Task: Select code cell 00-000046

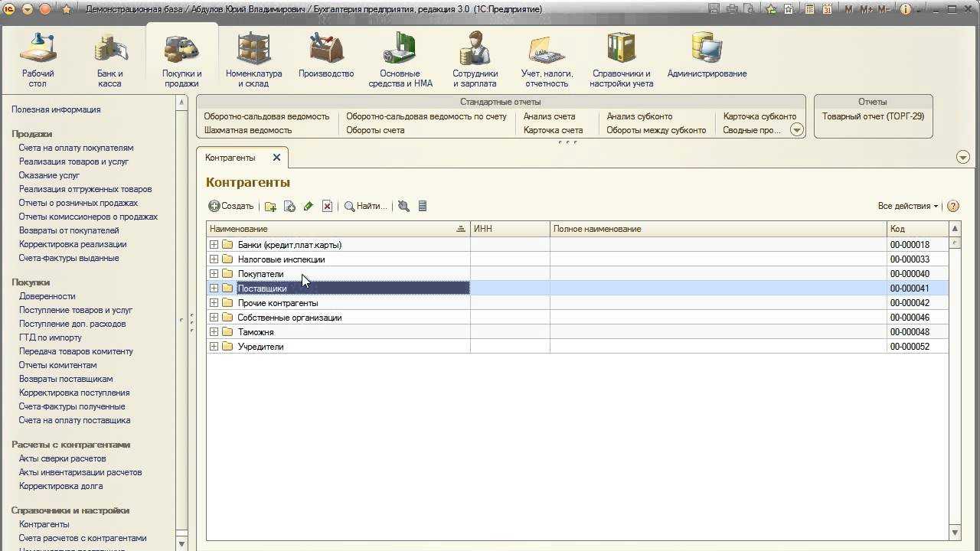Action: pos(917,318)
